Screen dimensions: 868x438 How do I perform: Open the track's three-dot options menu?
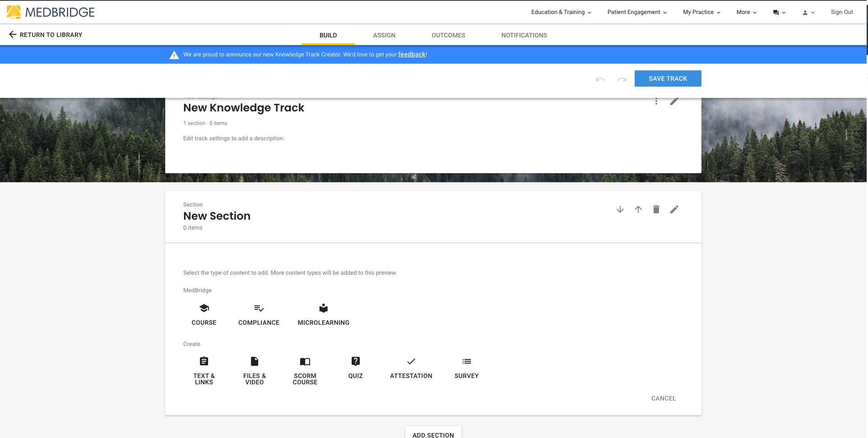click(656, 101)
